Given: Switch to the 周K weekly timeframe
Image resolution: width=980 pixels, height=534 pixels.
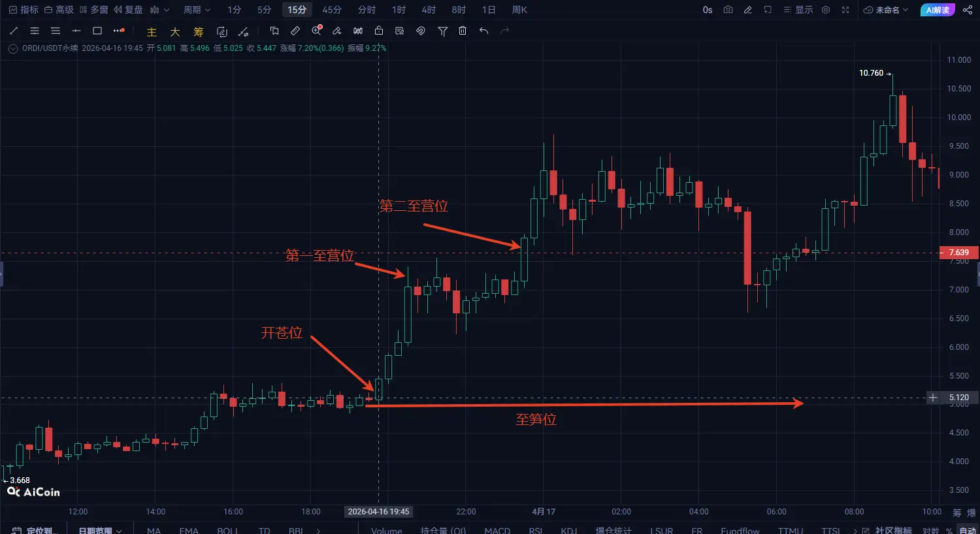Looking at the screenshot, I should click(519, 10).
